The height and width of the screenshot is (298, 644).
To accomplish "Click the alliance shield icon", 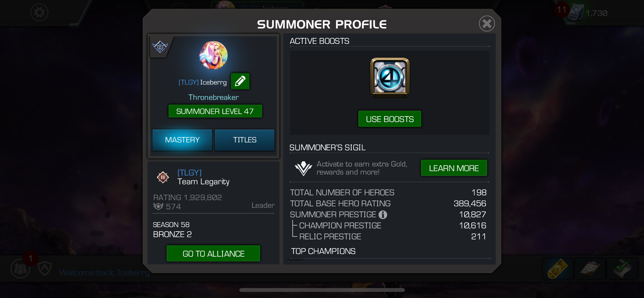I will point(45,268).
